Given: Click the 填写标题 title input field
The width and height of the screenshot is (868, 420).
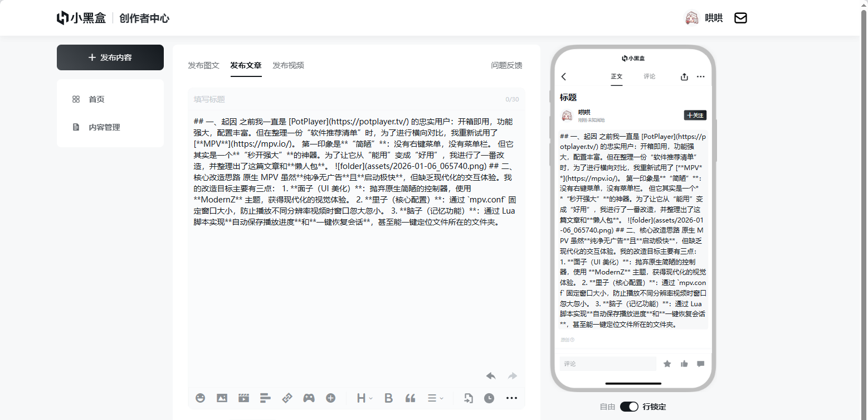Looking at the screenshot, I should pyautogui.click(x=345, y=99).
